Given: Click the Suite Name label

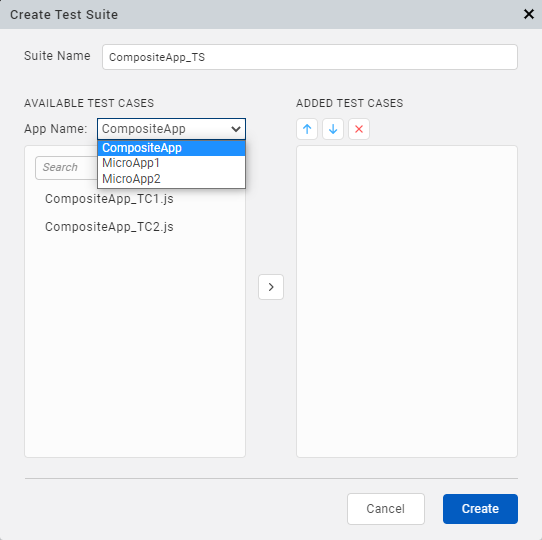Looking at the screenshot, I should click(x=57, y=56).
